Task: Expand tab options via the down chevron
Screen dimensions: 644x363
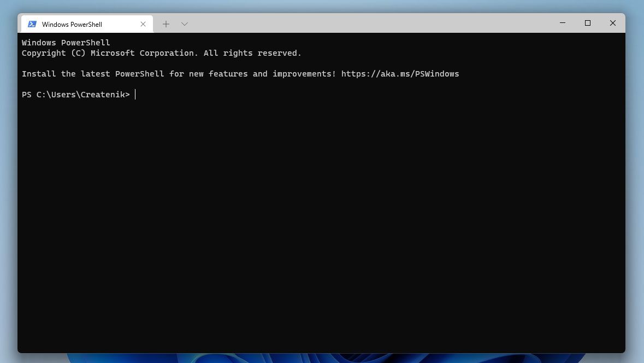Action: click(x=184, y=24)
